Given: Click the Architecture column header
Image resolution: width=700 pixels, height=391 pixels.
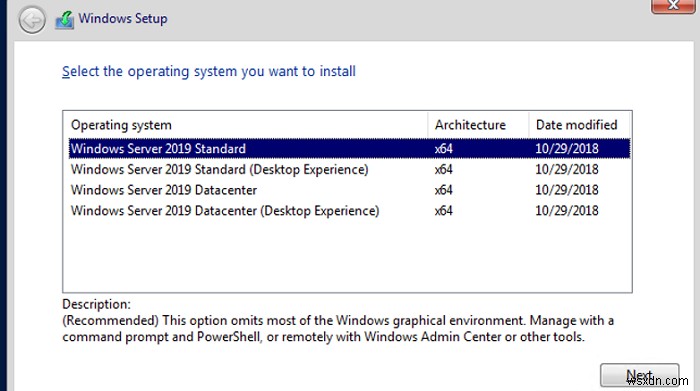Looking at the screenshot, I should [x=478, y=125].
